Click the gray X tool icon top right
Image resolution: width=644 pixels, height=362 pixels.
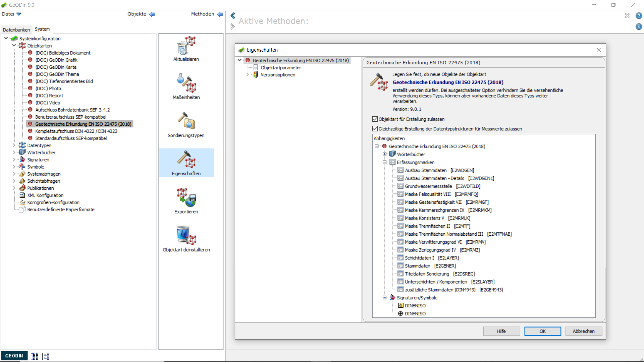[627, 15]
